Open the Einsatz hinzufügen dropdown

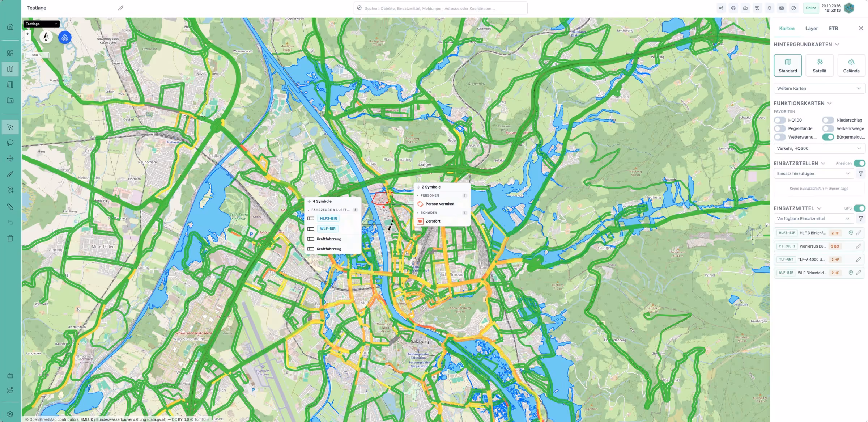coord(814,174)
